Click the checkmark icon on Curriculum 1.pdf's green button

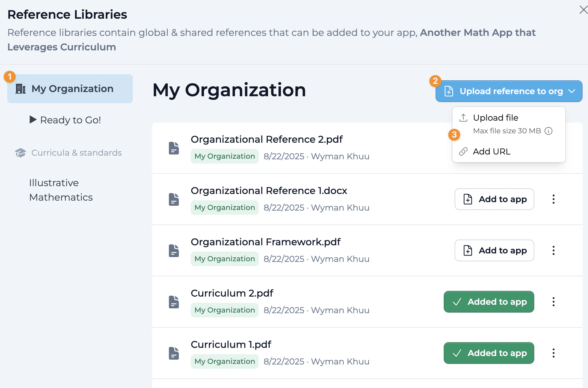[x=457, y=353]
